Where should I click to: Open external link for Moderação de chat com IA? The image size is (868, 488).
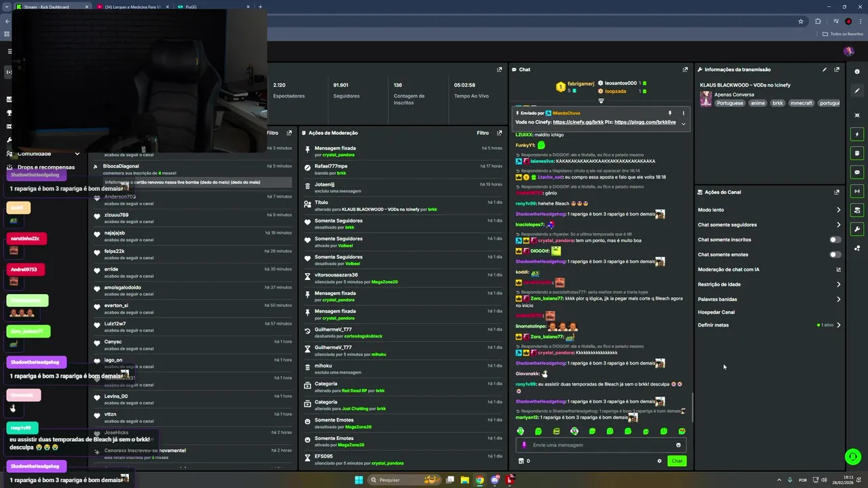(x=838, y=269)
